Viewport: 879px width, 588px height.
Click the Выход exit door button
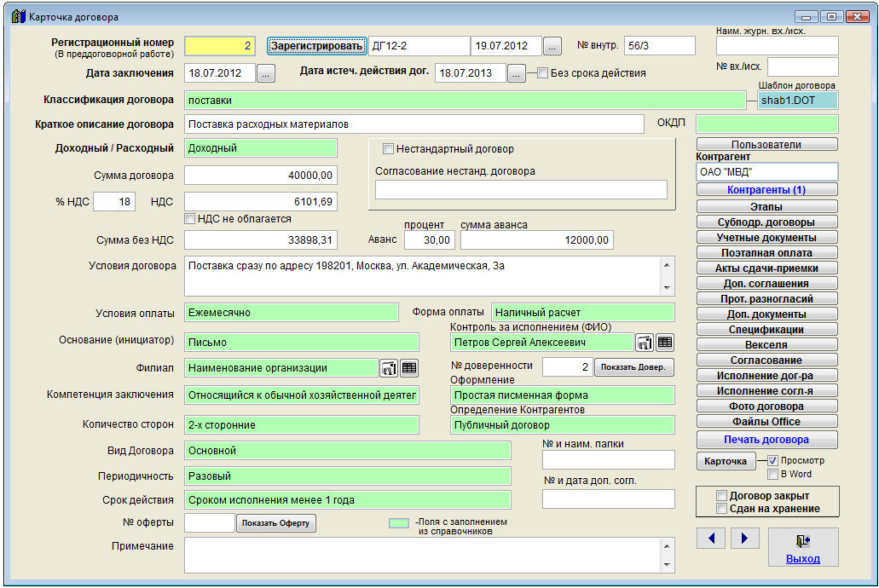pos(802,547)
